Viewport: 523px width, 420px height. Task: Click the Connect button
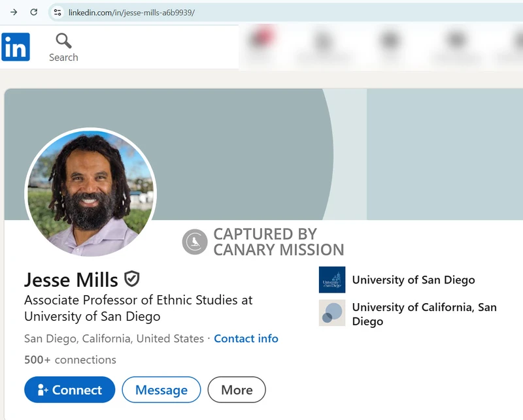pos(70,390)
